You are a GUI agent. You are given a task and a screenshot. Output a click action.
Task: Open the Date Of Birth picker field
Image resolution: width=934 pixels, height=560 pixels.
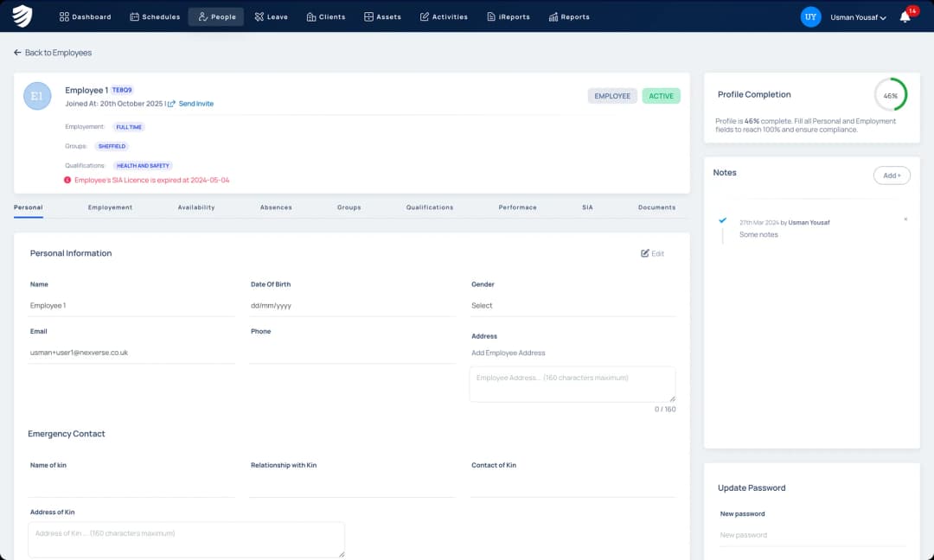pyautogui.click(x=351, y=305)
